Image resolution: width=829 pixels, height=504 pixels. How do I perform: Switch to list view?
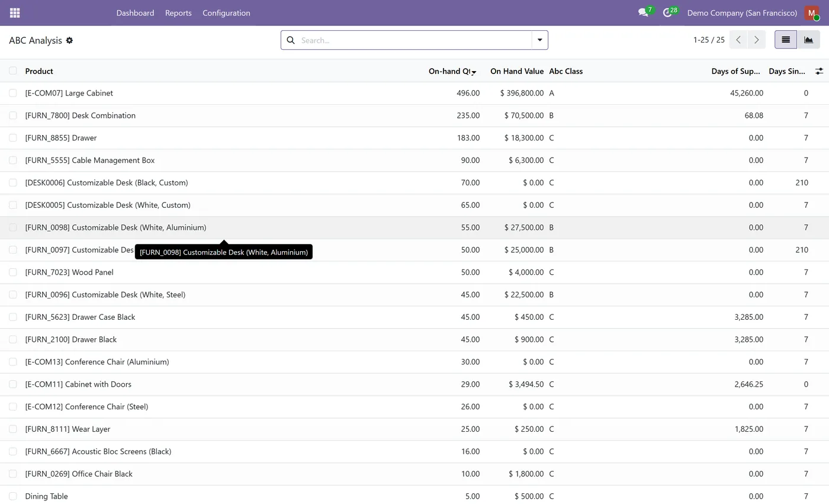(786, 40)
